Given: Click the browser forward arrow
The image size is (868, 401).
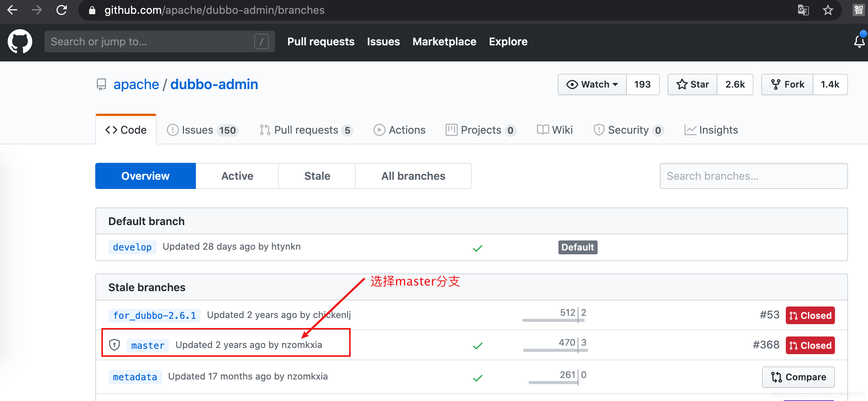Looking at the screenshot, I should pyautogui.click(x=37, y=10).
